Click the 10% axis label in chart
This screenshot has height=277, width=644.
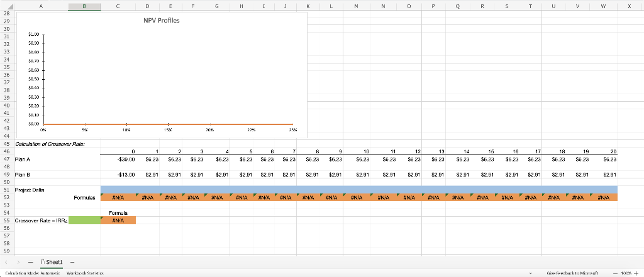[126, 129]
